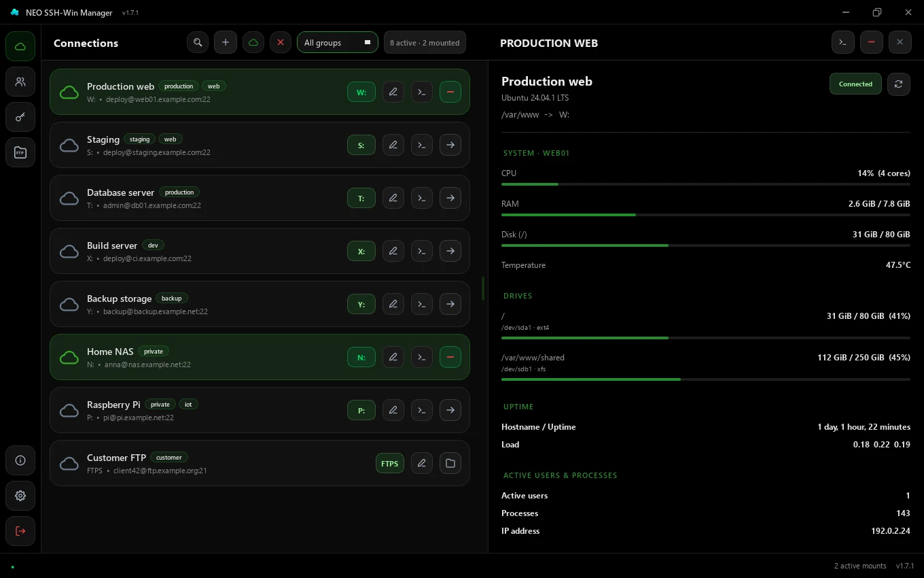This screenshot has height=578, width=924.
Task: Click the W: drive badge for Production web
Action: click(x=361, y=92)
